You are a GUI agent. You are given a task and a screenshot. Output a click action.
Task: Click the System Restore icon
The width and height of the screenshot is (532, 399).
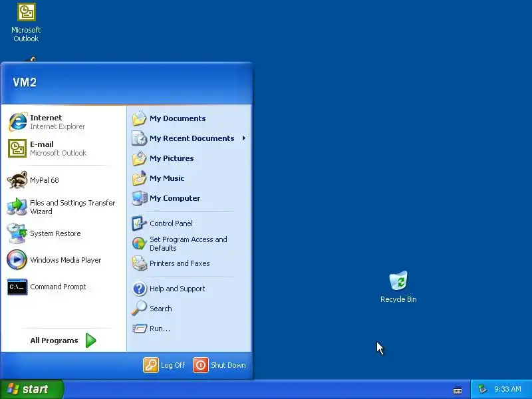[17, 233]
